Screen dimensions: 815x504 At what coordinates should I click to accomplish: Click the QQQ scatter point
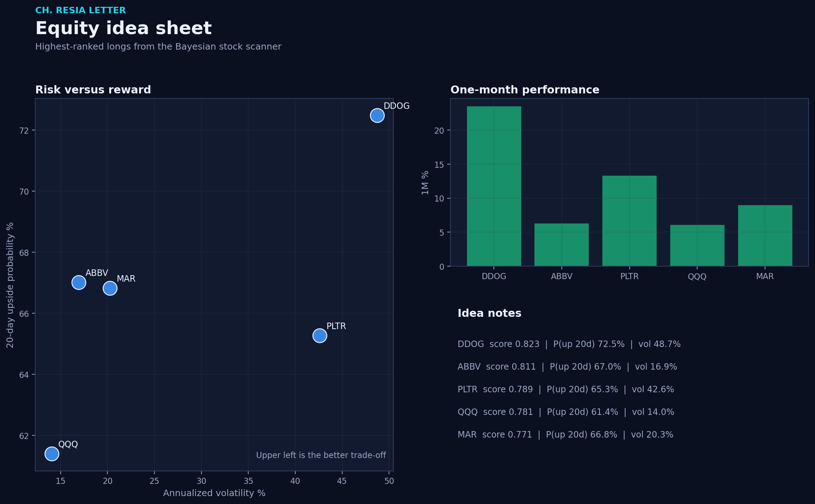tap(52, 454)
